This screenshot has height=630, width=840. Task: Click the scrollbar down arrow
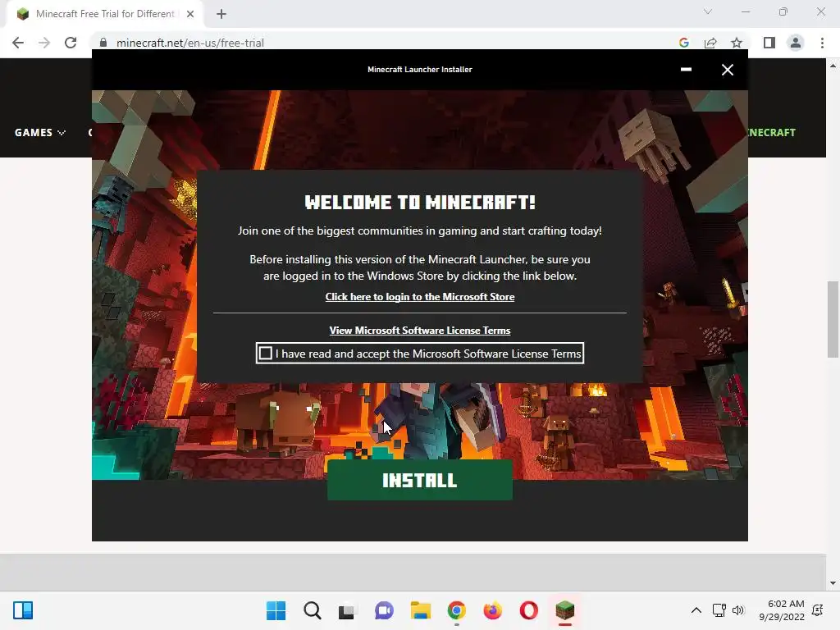point(833,583)
